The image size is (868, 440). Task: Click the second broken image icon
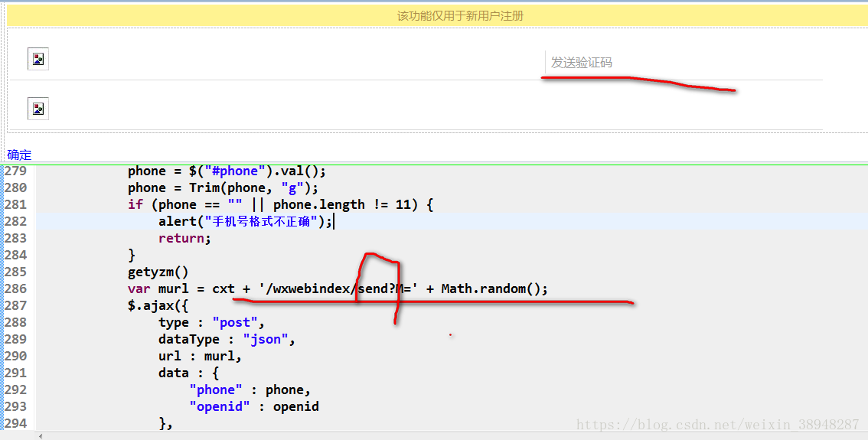(38, 109)
